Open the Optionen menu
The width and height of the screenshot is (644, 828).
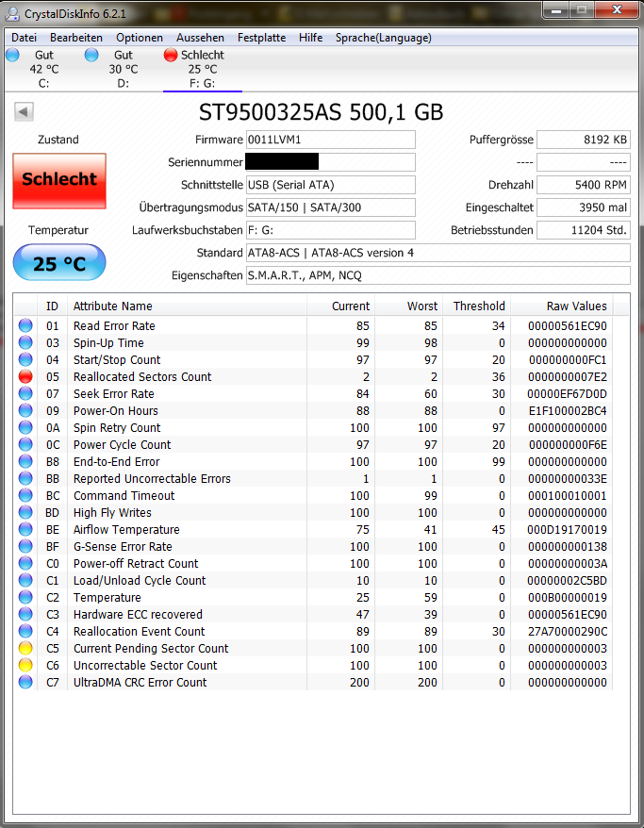coord(140,38)
